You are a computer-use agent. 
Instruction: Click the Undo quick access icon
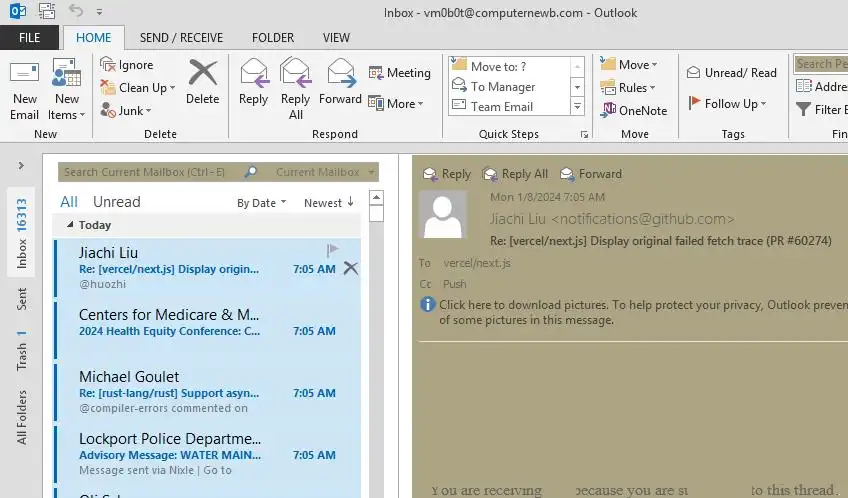(76, 11)
